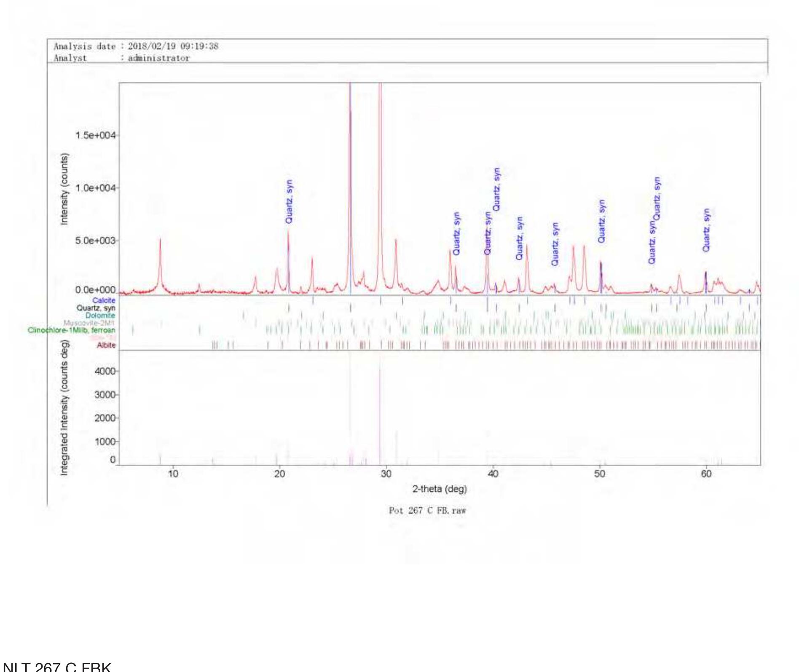Select the Muscovite-2M1 legend label
The image size is (799, 672).
pyautogui.click(x=89, y=323)
